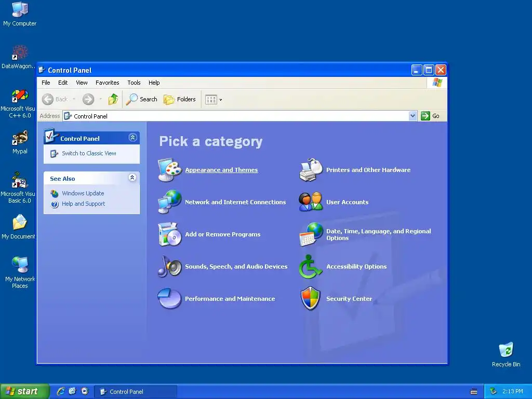
Task: Open the Views dropdown in toolbar
Action: tap(214, 99)
